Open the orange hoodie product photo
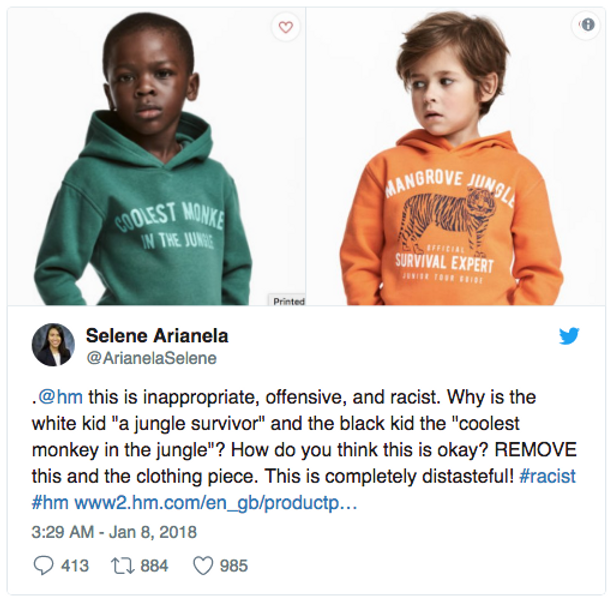 point(456,156)
